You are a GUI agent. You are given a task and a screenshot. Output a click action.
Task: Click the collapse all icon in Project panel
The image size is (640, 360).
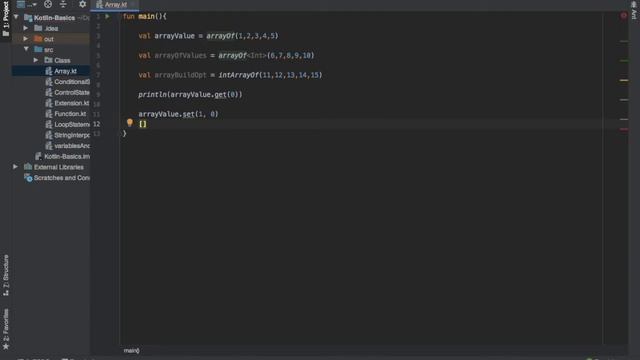pyautogui.click(x=63, y=4)
